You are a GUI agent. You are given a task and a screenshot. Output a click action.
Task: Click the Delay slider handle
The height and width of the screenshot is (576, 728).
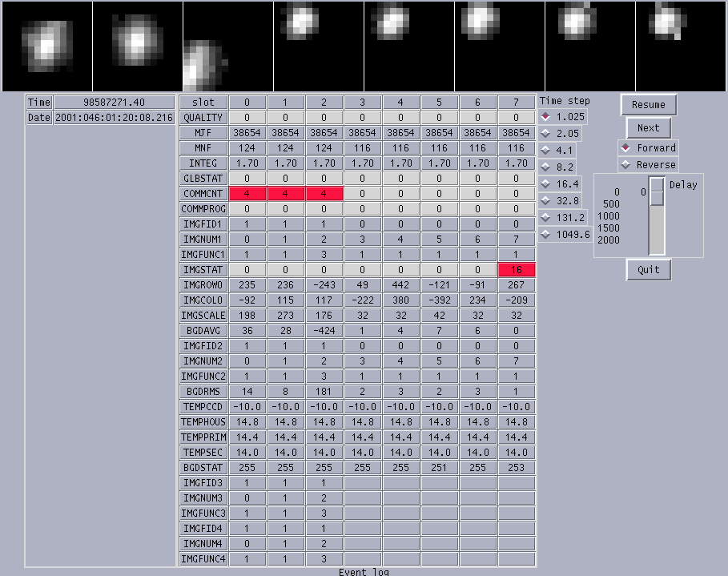(x=657, y=191)
